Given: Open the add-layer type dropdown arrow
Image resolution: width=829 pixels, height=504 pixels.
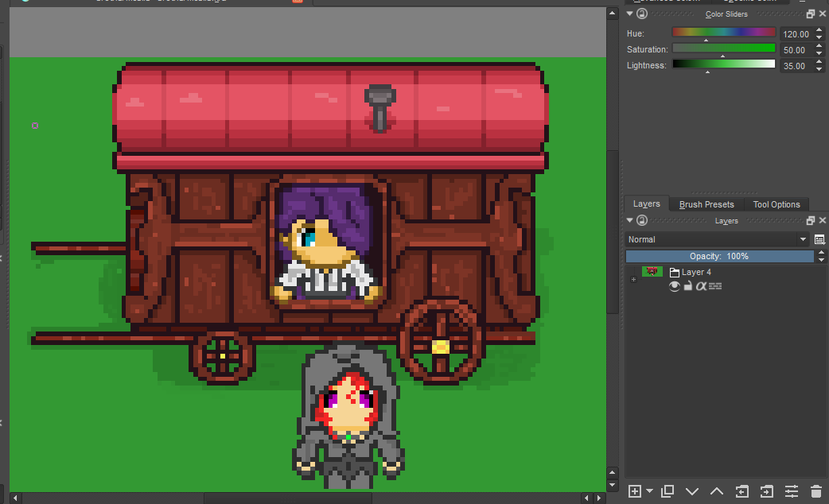Looking at the screenshot, I should (649, 491).
